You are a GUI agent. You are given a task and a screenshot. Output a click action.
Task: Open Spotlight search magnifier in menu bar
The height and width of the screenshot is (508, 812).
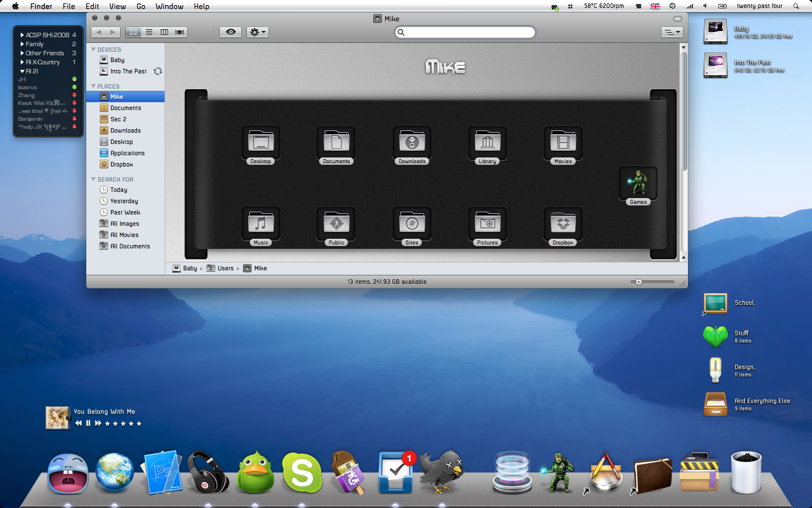796,6
